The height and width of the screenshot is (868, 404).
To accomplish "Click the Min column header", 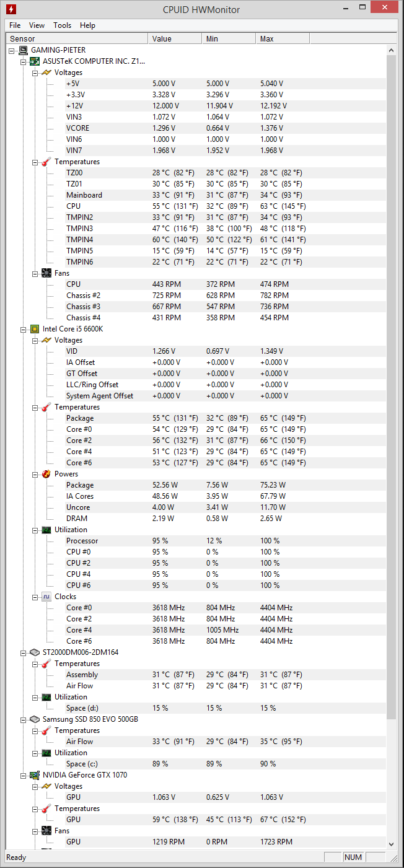I will click(x=229, y=39).
